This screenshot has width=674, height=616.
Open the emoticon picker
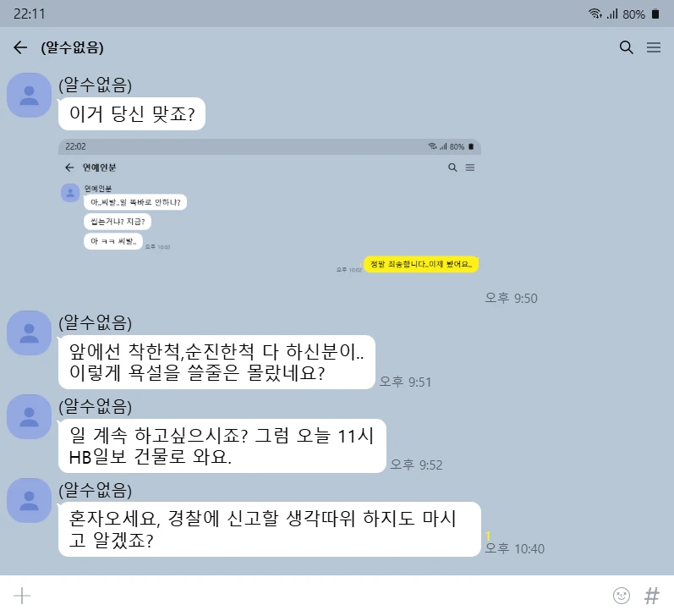[621, 596]
